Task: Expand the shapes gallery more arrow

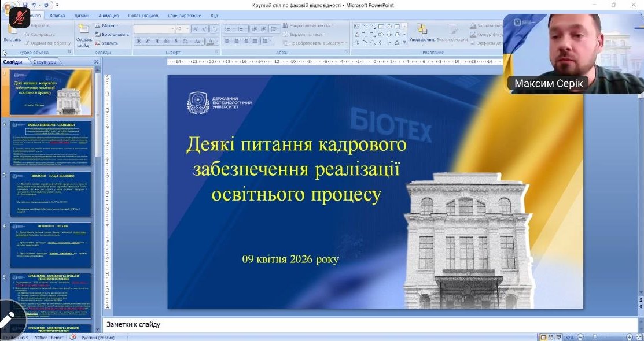Action: (x=404, y=43)
